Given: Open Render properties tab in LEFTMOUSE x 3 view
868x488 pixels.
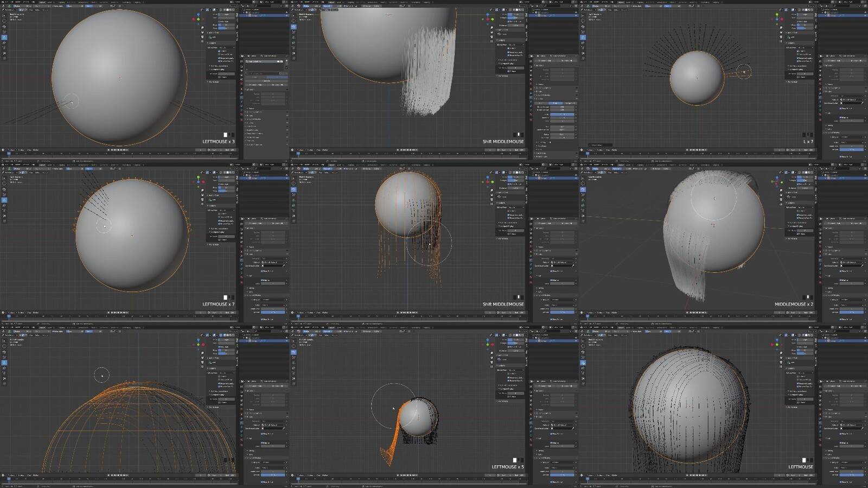Looking at the screenshot, I should tap(241, 66).
